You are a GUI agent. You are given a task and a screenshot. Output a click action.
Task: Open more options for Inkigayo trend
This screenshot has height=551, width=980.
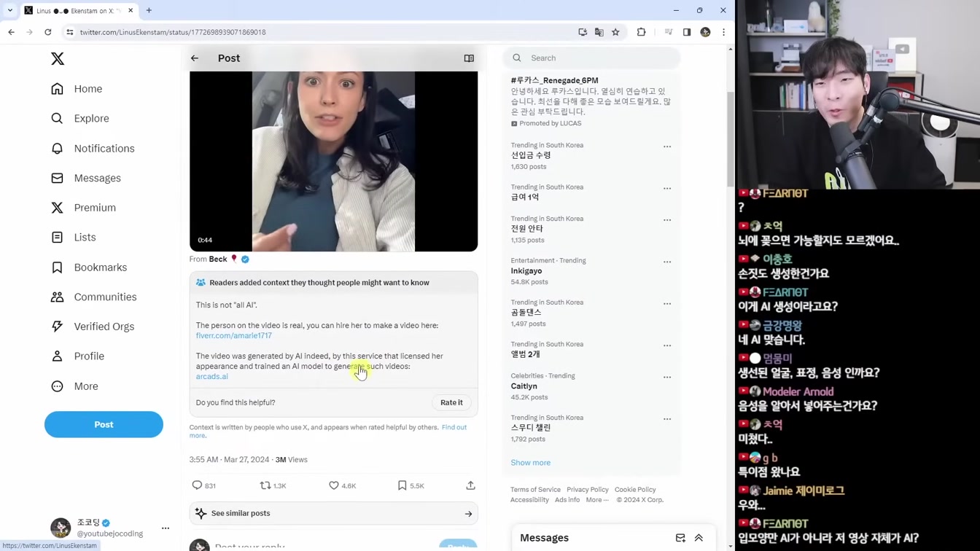pyautogui.click(x=667, y=262)
